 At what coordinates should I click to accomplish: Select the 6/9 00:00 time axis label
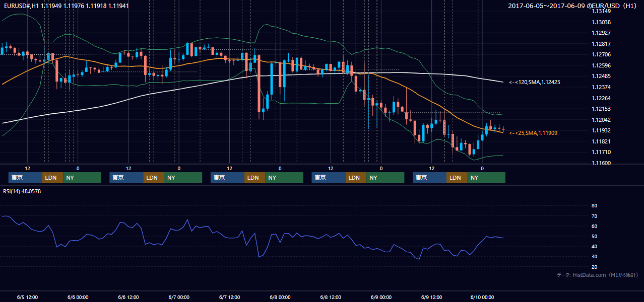381,297
